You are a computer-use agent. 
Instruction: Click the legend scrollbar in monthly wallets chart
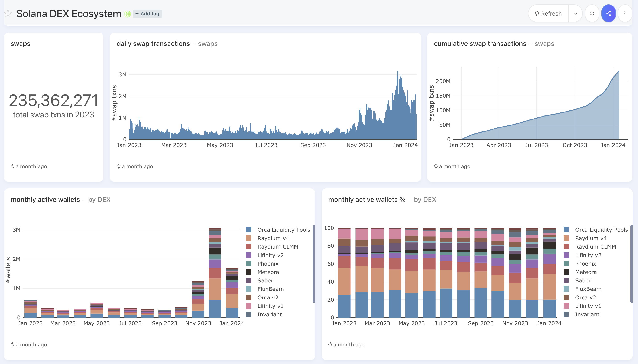pos(314,264)
